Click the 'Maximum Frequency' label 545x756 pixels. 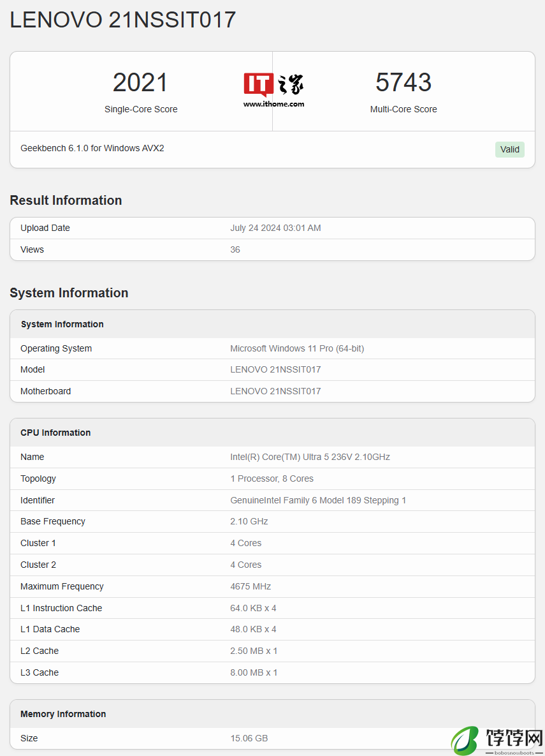pos(62,587)
